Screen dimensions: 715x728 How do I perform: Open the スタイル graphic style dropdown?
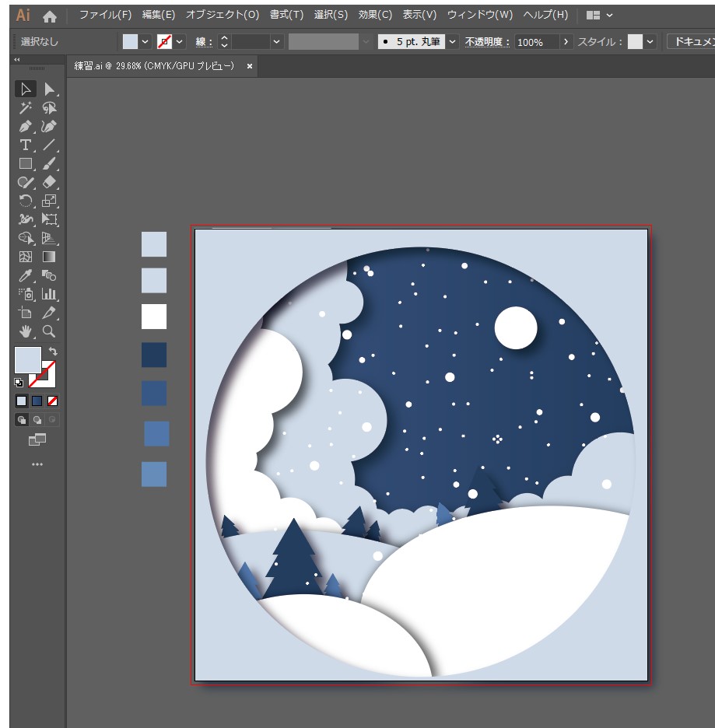coord(650,42)
